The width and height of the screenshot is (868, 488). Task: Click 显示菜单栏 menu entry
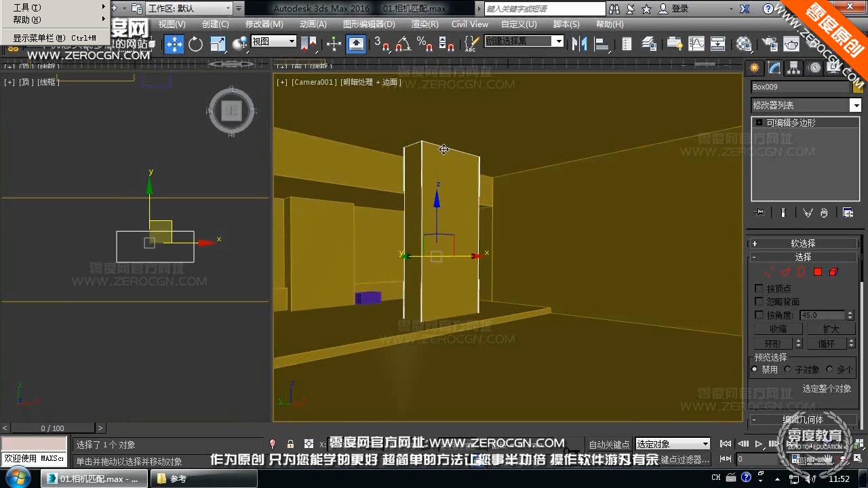click(x=54, y=38)
